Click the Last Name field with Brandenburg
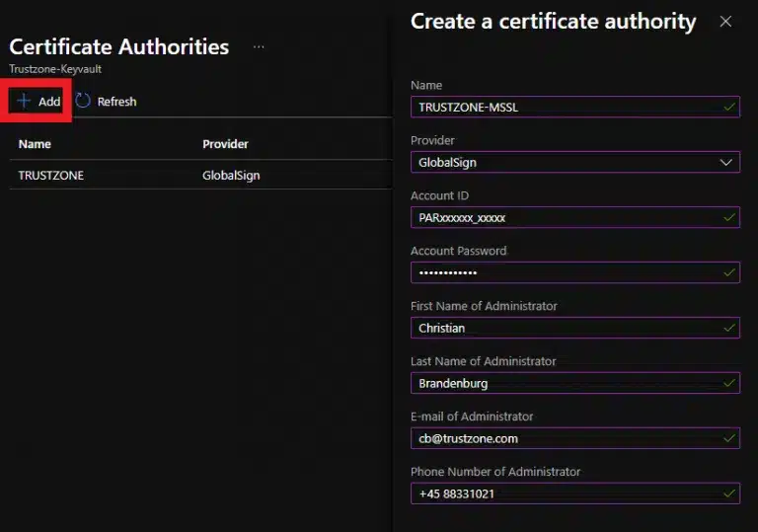Screen dimensions: 758x532 tap(574, 383)
